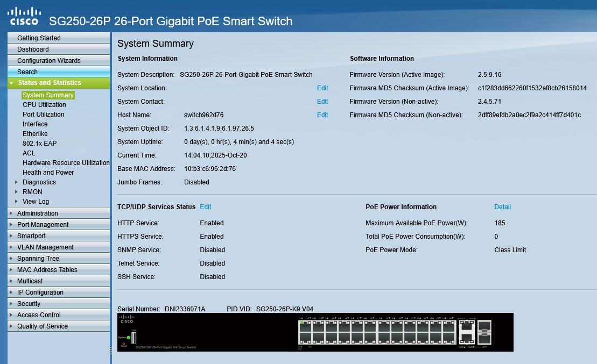
Task: Click the System LED on switch image
Action: coord(128,337)
